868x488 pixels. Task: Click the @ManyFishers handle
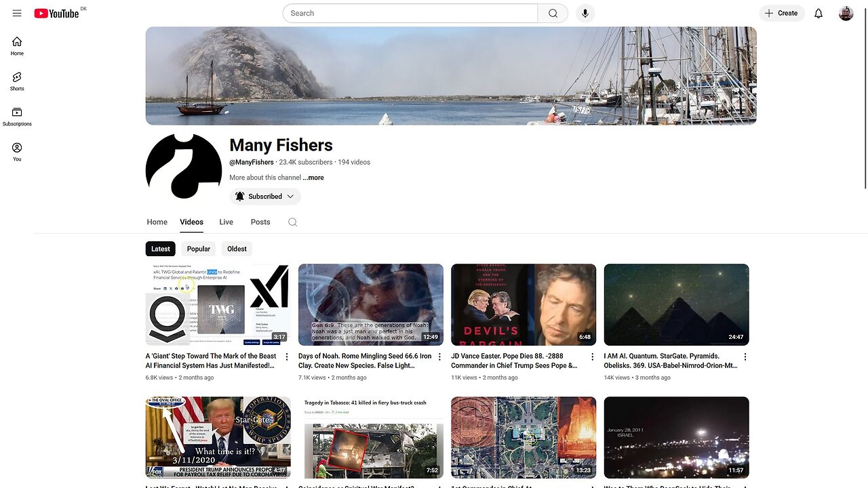[x=252, y=162]
